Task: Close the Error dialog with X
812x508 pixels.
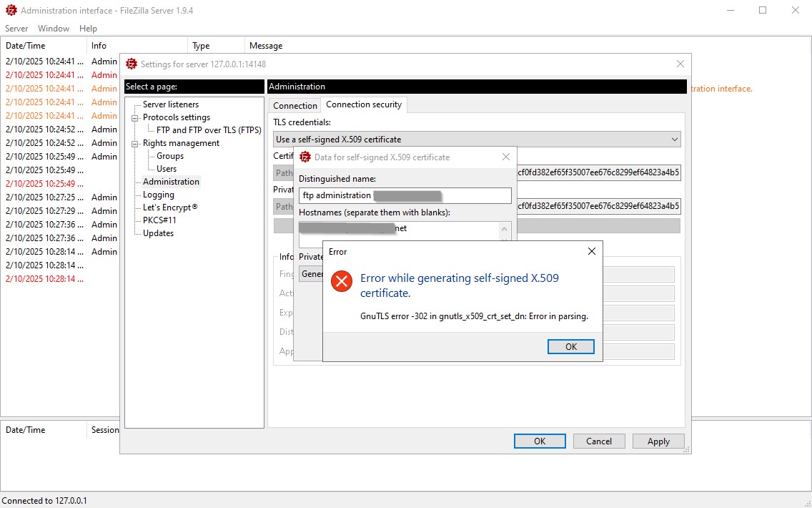Action: pos(591,251)
